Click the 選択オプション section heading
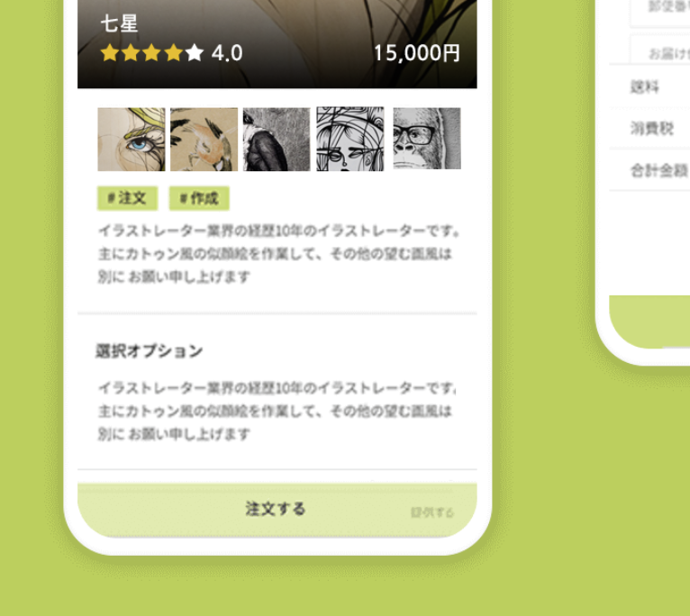This screenshot has width=690, height=616. (x=150, y=350)
